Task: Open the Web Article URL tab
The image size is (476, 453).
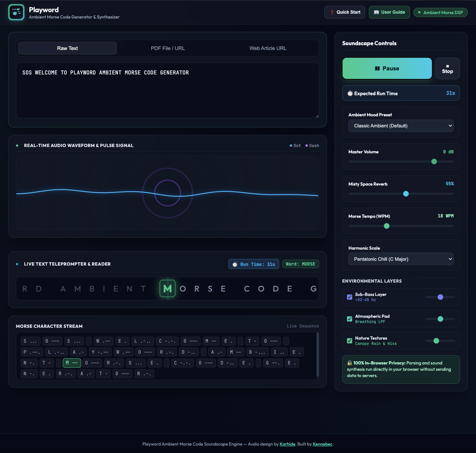Action: (x=268, y=48)
